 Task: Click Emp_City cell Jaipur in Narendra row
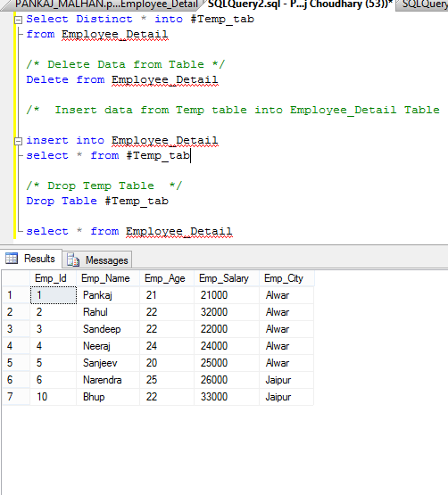286,380
